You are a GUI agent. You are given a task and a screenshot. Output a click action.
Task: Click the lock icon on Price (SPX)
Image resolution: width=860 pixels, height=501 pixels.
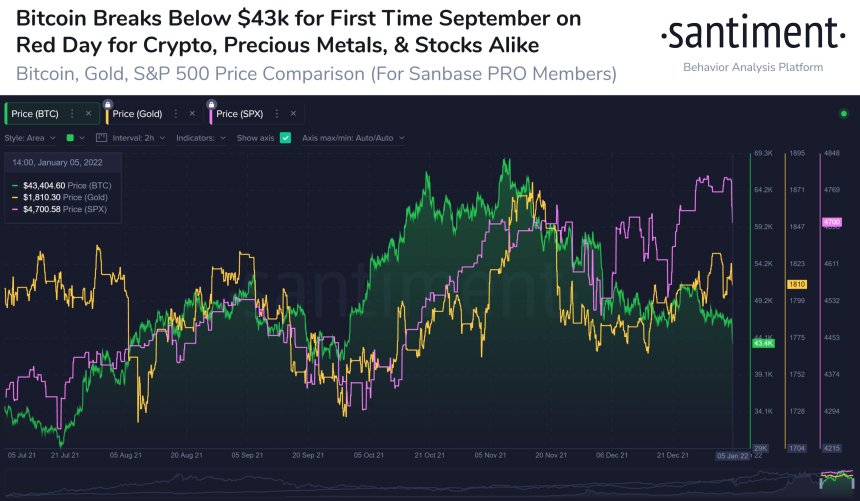211,104
